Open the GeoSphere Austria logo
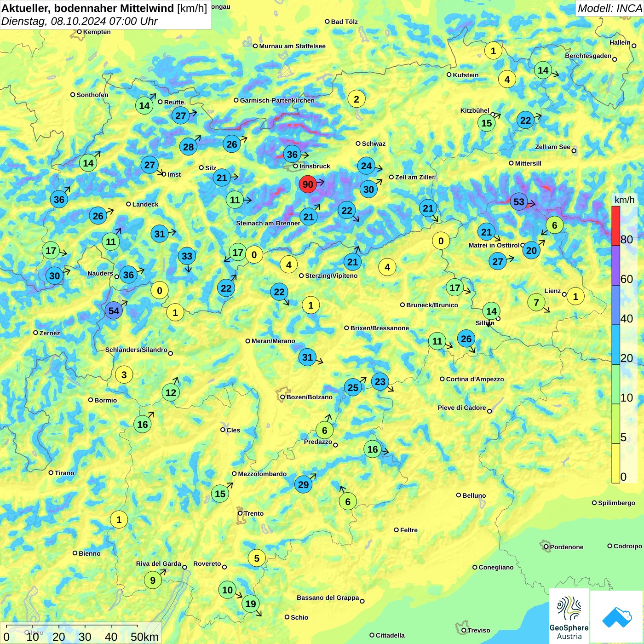The image size is (644, 644). (569, 615)
